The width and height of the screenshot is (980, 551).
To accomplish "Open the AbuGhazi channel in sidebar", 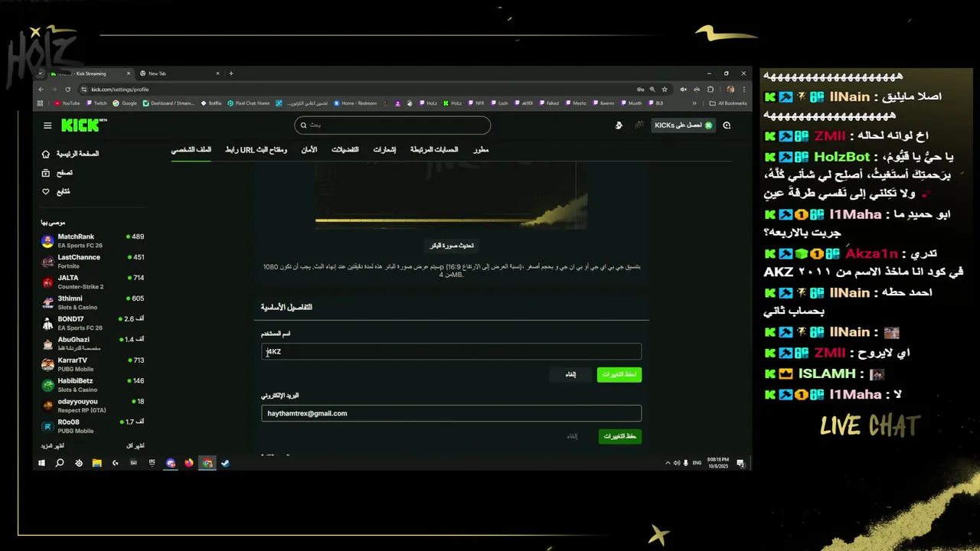I will pyautogui.click(x=93, y=344).
